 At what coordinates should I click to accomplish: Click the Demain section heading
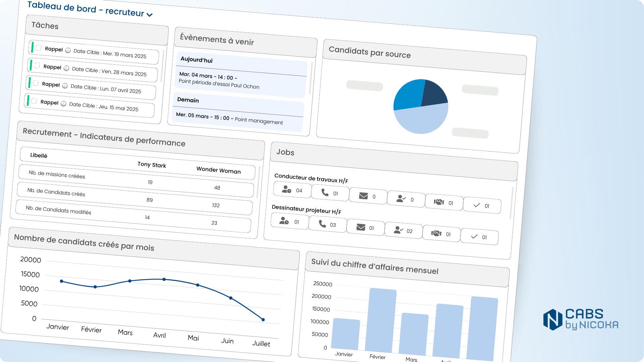pyautogui.click(x=188, y=100)
